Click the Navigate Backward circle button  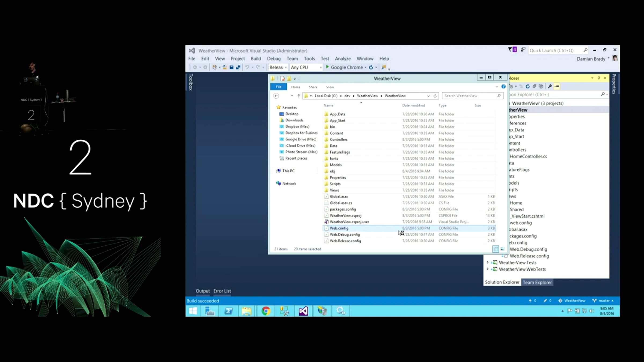pos(195,67)
